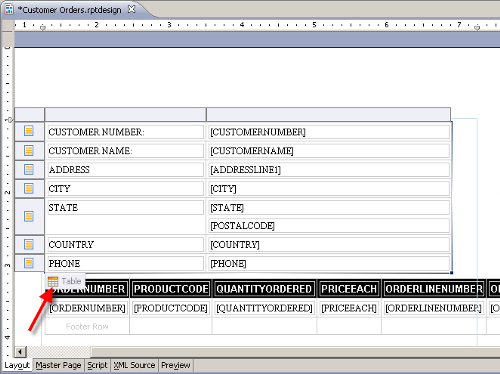The width and height of the screenshot is (500, 374).
Task: Switch to the Layout tab
Action: click(x=17, y=365)
